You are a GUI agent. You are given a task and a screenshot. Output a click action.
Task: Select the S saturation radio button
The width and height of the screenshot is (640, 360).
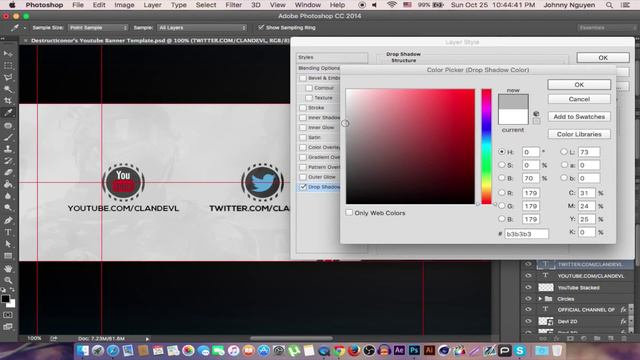pos(502,165)
